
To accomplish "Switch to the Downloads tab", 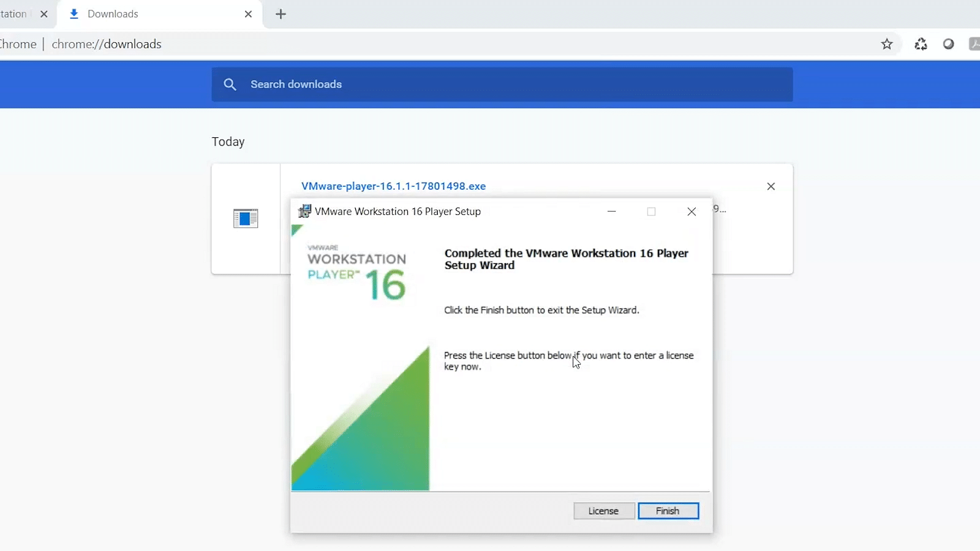I will coord(160,14).
